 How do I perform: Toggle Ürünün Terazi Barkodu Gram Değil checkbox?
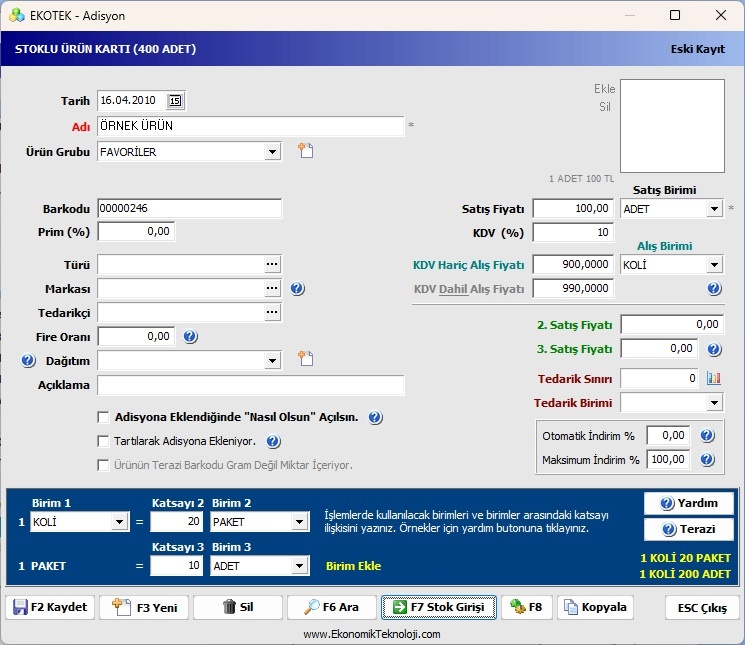(103, 465)
